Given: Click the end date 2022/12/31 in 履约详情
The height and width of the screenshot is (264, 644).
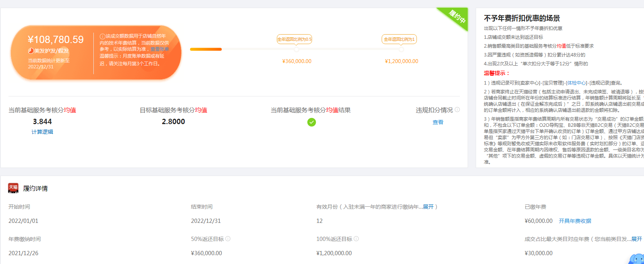Looking at the screenshot, I should [206, 221].
